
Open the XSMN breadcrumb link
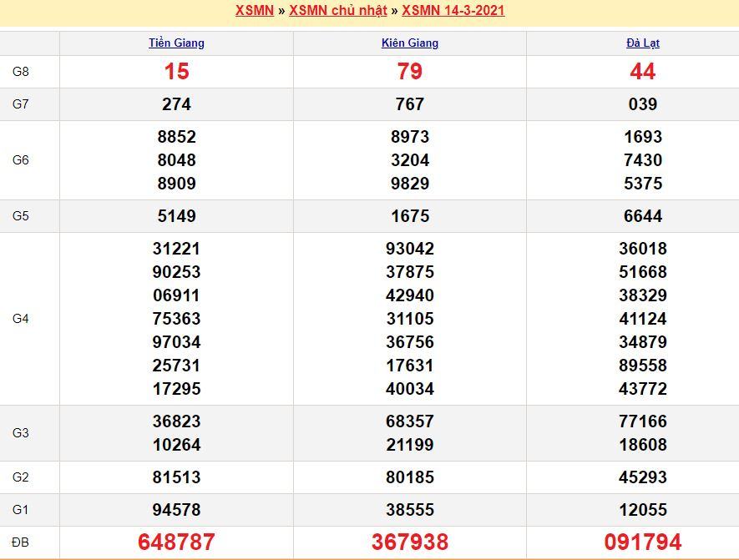[x=255, y=10]
